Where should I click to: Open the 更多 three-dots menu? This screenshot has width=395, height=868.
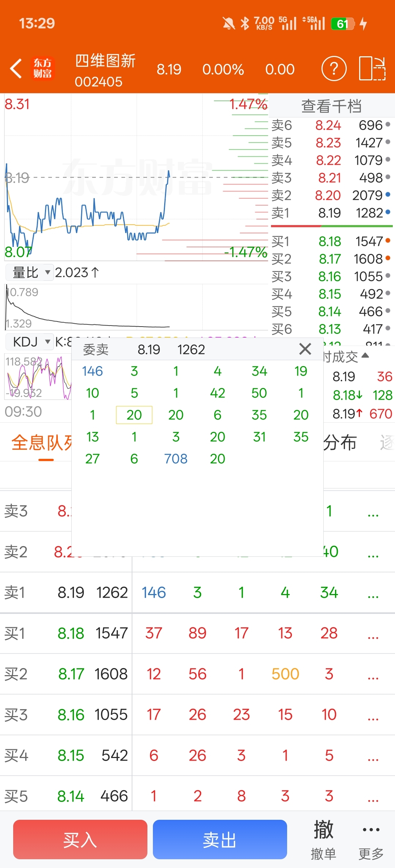coord(371,840)
